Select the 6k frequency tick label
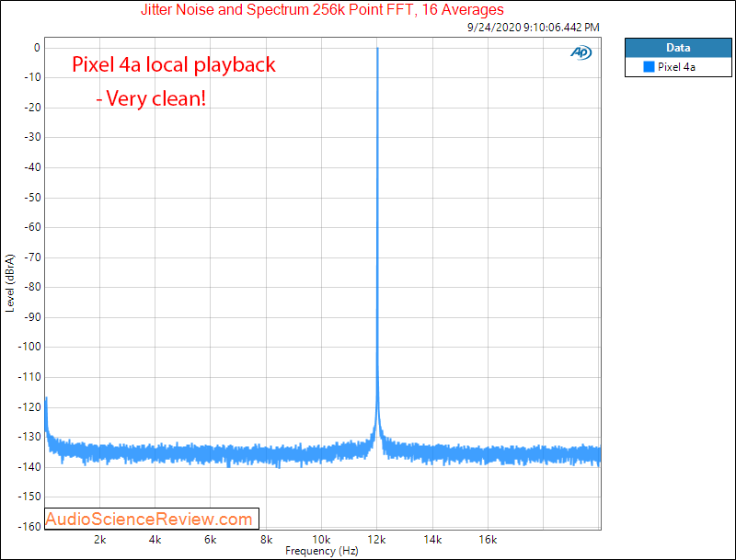The width and height of the screenshot is (736, 560). (x=211, y=540)
